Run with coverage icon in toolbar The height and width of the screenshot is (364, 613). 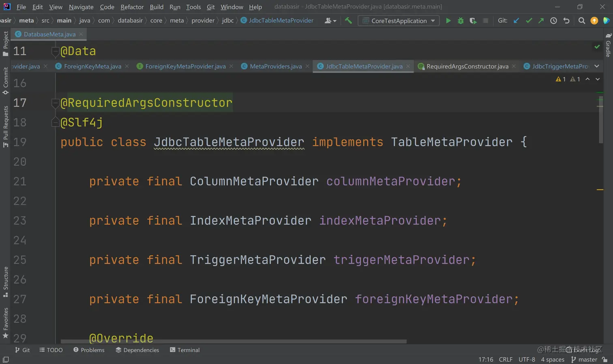(473, 21)
